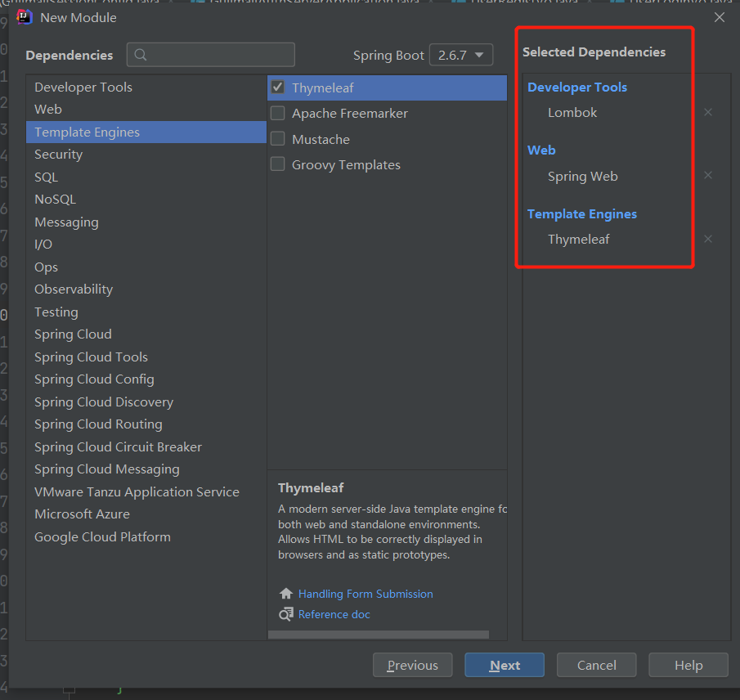Click the Mustache label
This screenshot has width=740, height=700.
321,139
